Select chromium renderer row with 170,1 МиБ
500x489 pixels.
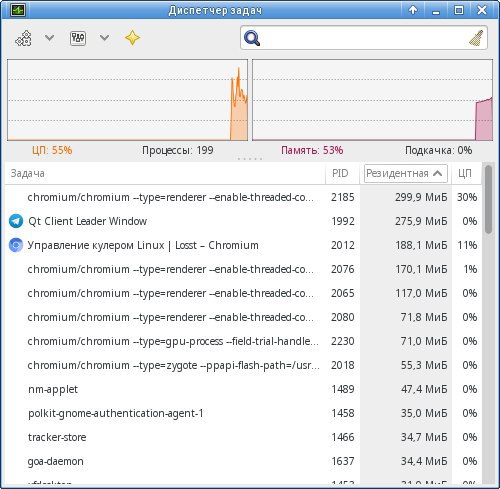click(243, 269)
